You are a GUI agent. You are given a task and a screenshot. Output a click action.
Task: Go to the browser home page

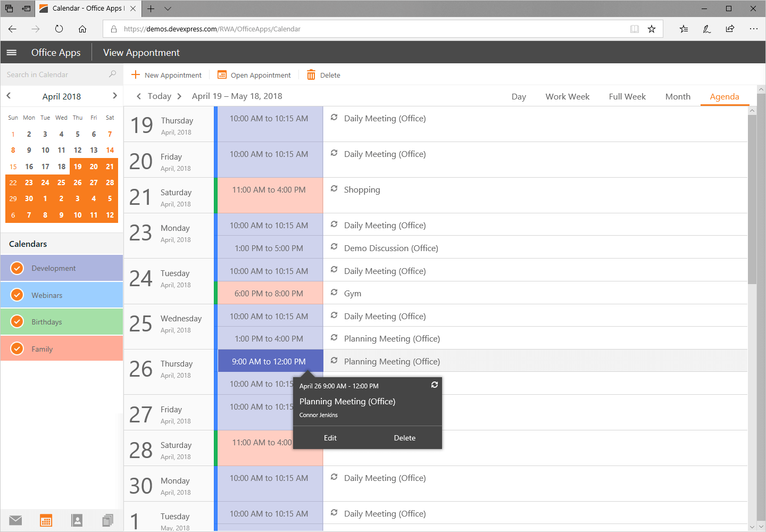pyautogui.click(x=82, y=29)
